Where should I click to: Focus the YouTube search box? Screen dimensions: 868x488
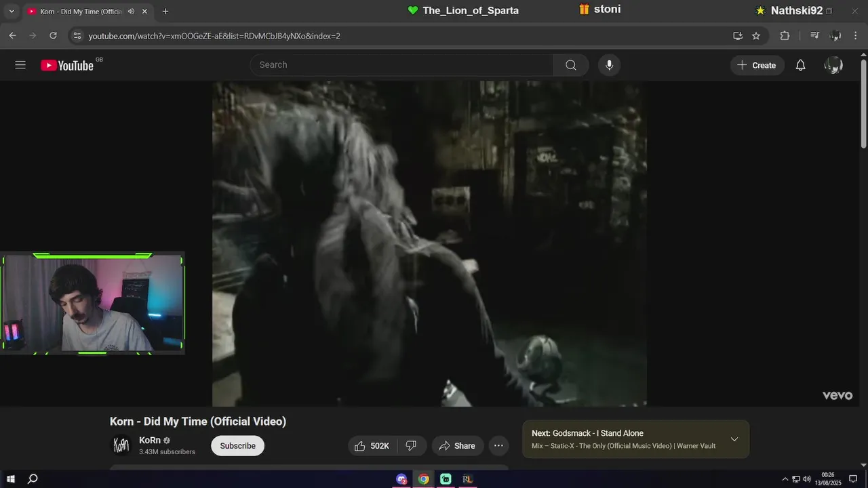[x=401, y=65]
